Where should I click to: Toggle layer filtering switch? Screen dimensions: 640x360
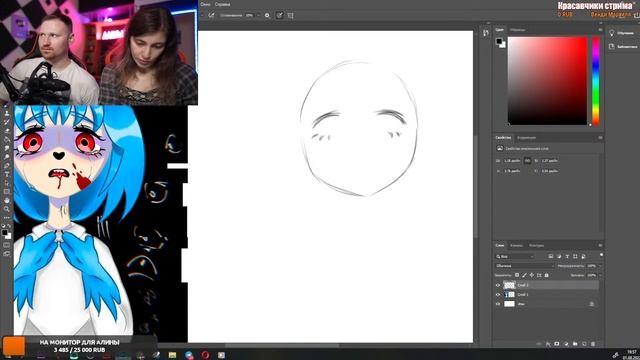coord(602,255)
